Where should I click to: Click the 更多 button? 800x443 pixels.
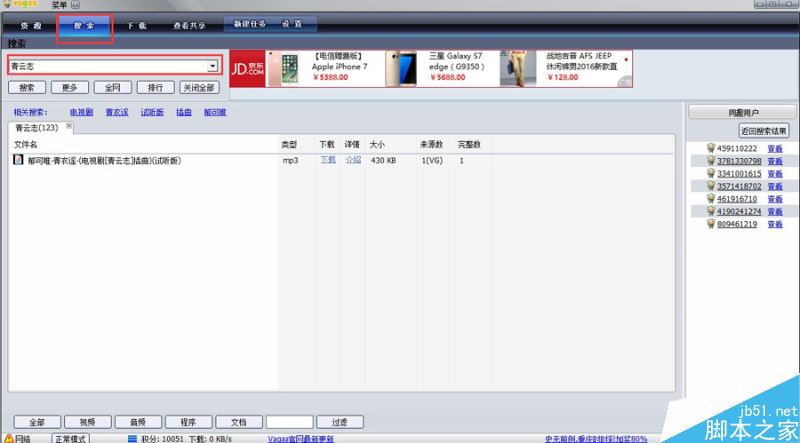70,87
